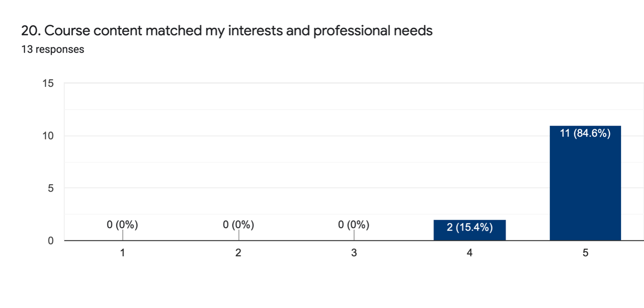This screenshot has height=308, width=644.
Task: Select the "0 (0%)" label above rating 2
Action: point(238,225)
